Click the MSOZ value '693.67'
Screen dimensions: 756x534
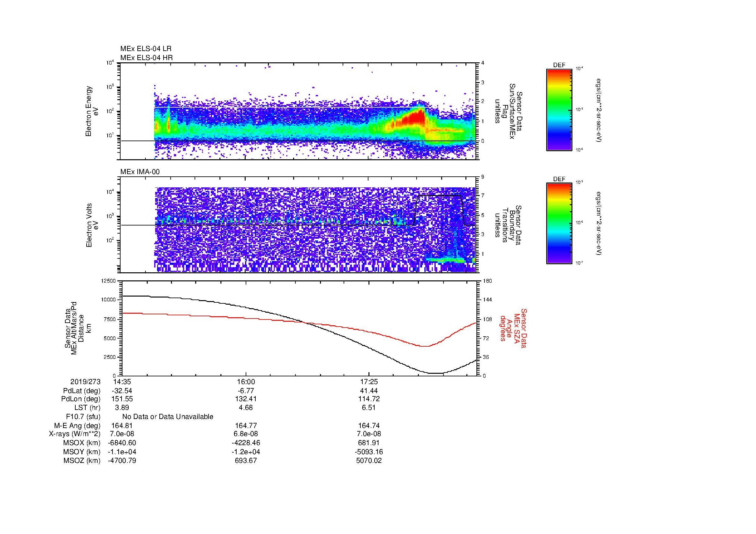point(246,461)
